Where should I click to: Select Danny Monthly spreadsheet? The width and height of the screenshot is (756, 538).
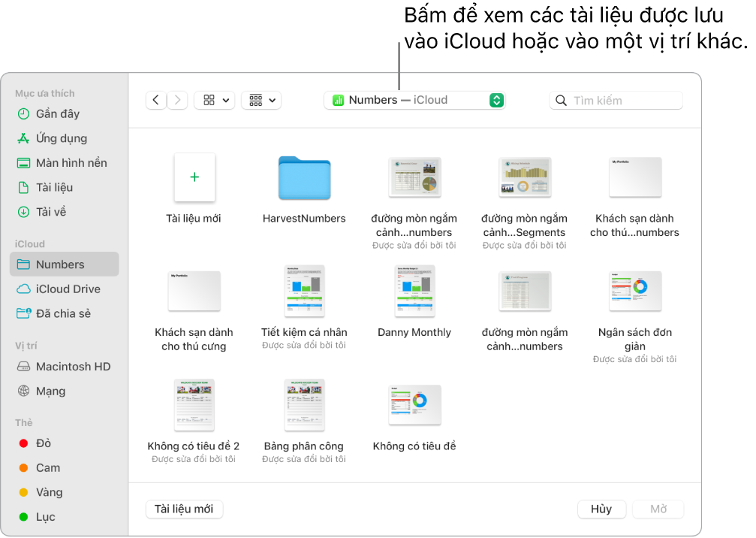[x=414, y=291]
